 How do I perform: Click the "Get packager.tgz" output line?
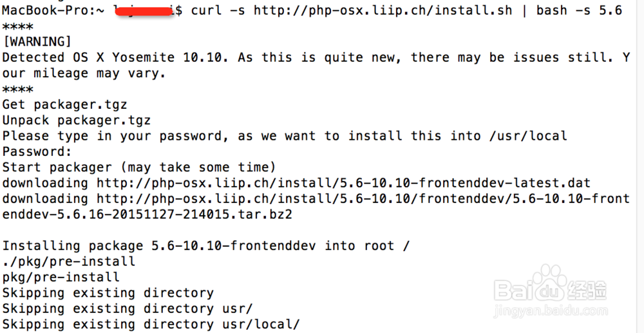(x=65, y=104)
